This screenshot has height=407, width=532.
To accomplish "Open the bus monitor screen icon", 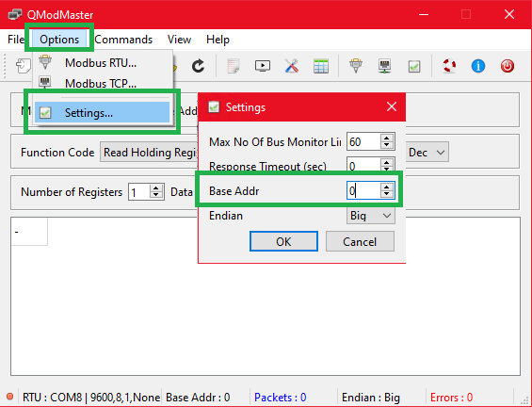I will pos(263,66).
